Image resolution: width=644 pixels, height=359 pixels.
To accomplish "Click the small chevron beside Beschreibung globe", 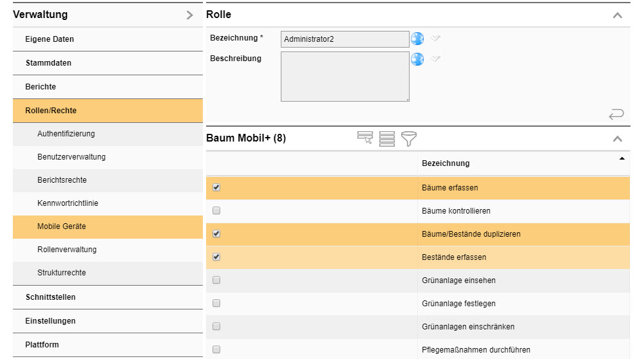I will click(x=435, y=59).
